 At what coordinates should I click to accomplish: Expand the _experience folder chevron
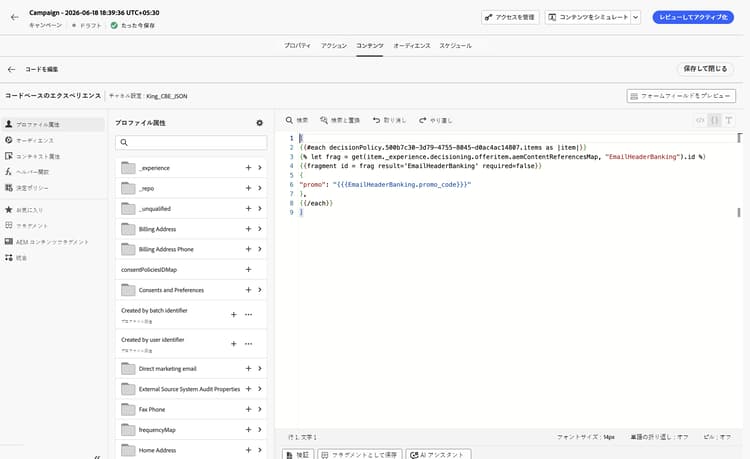260,168
